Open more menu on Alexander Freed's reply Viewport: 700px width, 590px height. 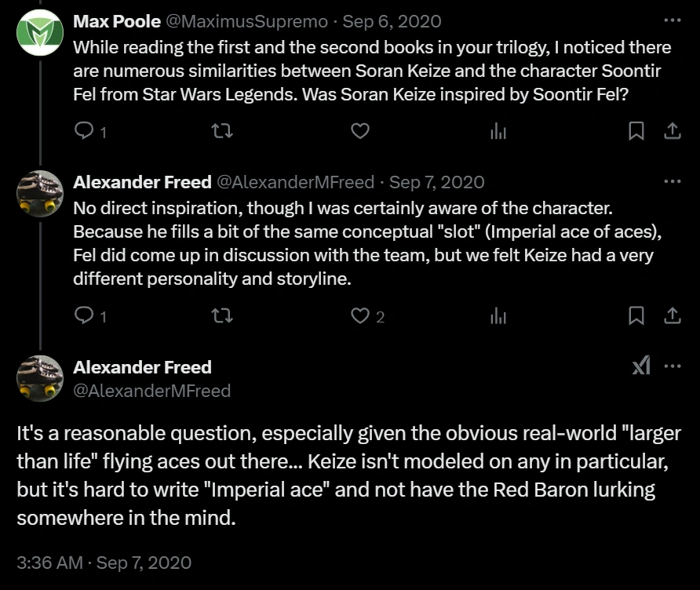tap(673, 181)
